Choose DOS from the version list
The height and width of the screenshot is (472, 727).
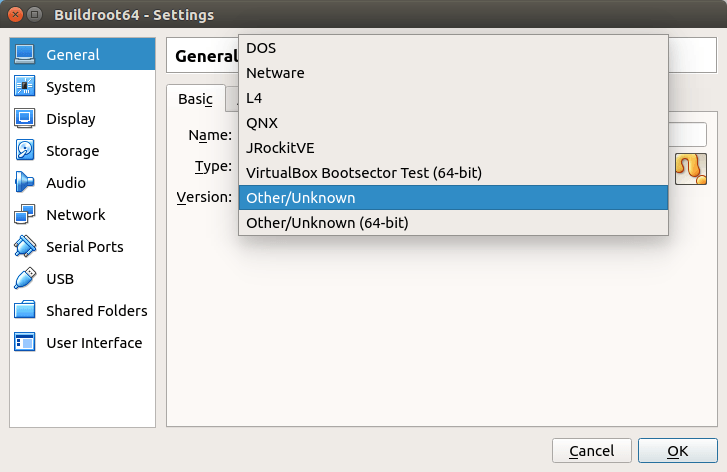point(261,48)
